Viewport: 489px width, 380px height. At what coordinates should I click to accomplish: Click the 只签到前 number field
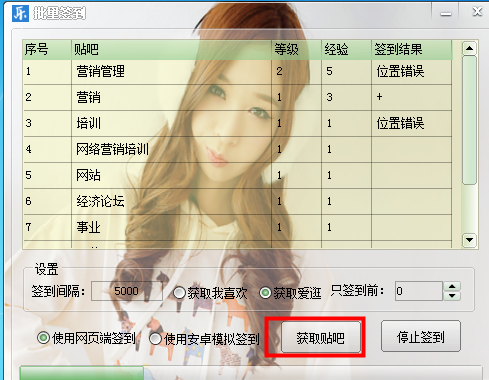(x=419, y=291)
